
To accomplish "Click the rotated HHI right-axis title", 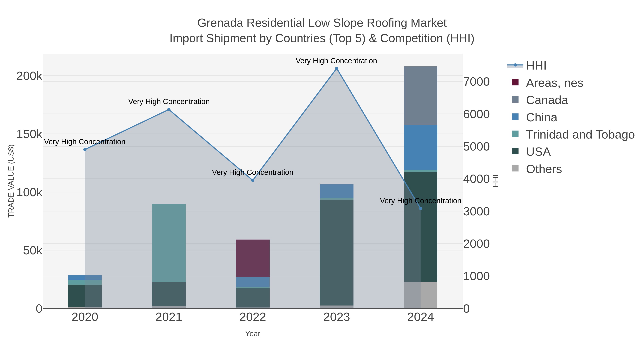I will click(x=495, y=181).
